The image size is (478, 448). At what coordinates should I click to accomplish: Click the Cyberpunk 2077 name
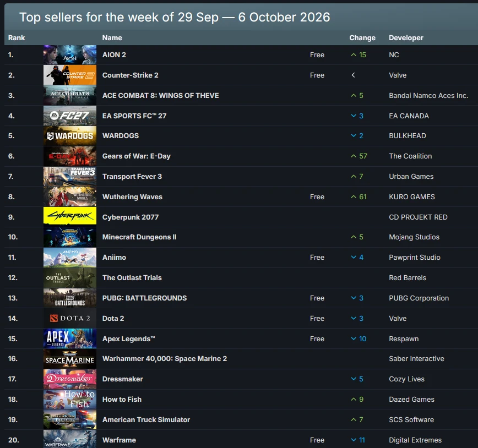click(131, 217)
